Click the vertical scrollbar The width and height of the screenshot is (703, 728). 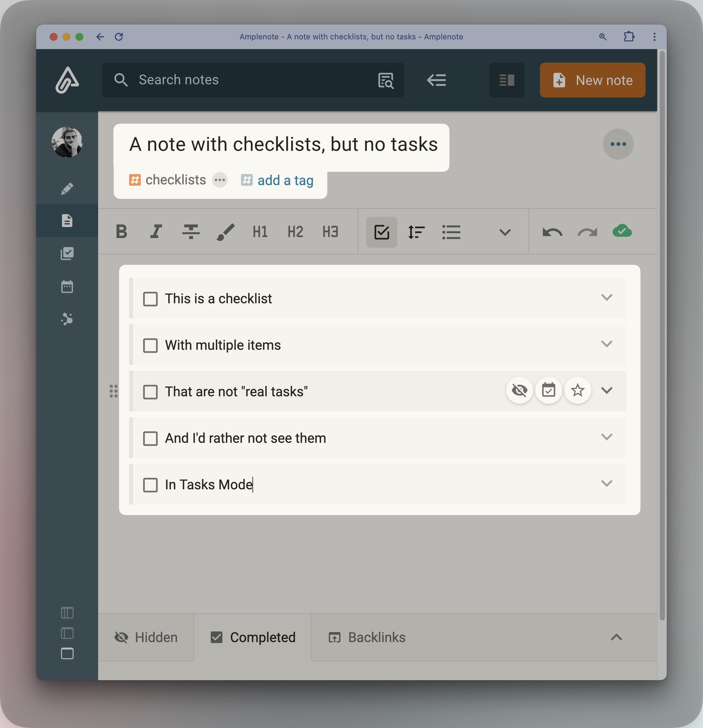[x=662, y=335]
